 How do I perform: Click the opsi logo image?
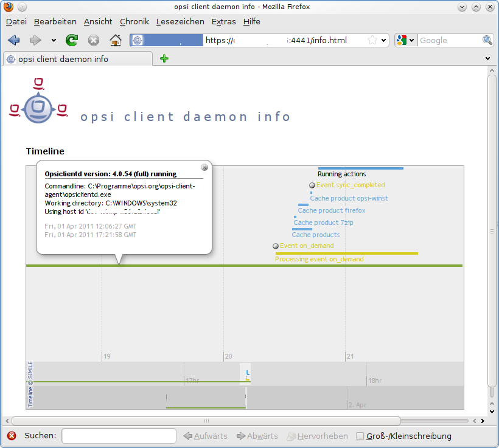(x=38, y=101)
